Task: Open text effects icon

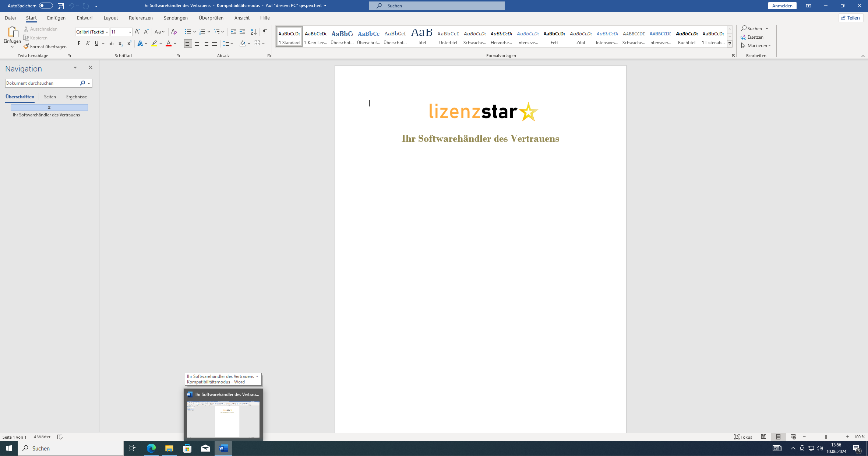Action: tap(140, 43)
